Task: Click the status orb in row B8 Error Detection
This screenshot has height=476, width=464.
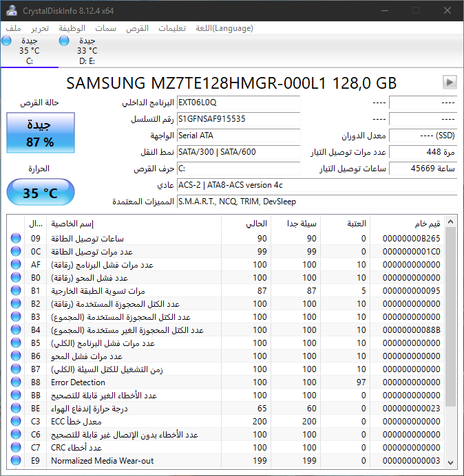Action: [x=16, y=382]
